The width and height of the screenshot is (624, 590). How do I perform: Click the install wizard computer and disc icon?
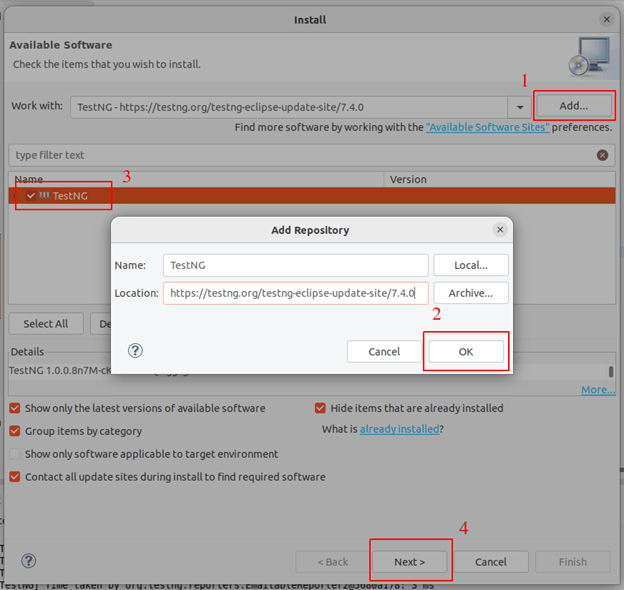click(589, 56)
